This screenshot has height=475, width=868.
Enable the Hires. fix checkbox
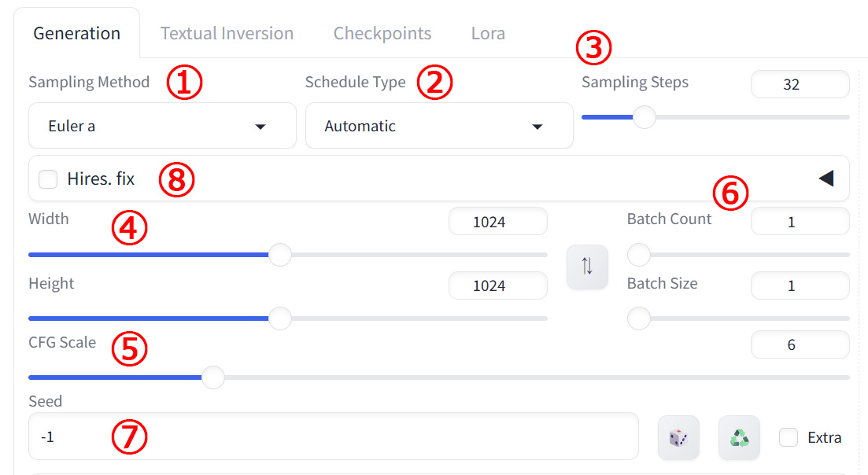[x=49, y=179]
